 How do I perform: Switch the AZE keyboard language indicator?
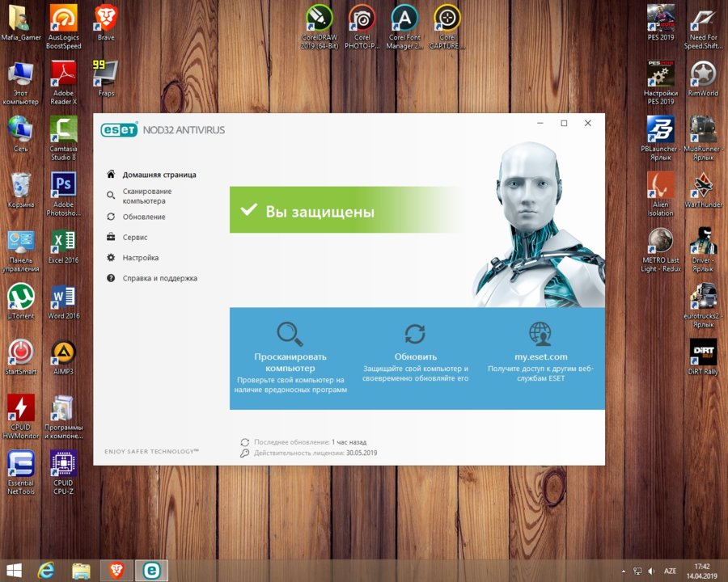[x=670, y=571]
